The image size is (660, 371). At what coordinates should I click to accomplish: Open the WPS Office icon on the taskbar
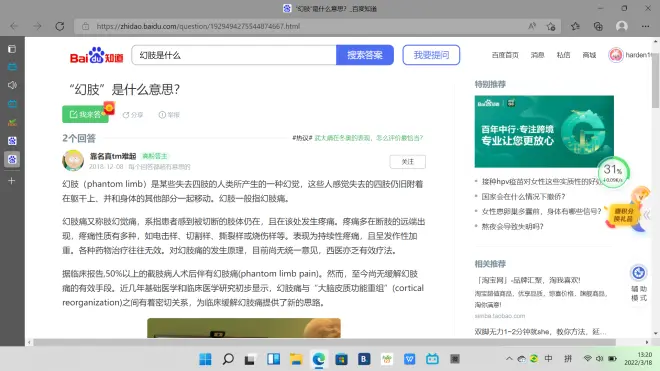click(410, 359)
